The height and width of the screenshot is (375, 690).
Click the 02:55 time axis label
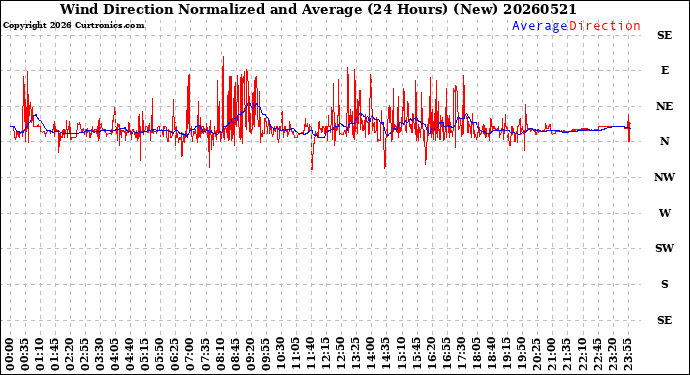(85, 354)
